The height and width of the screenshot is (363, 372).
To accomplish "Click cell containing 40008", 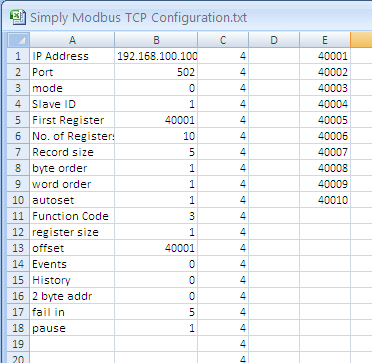I will pyautogui.click(x=325, y=168).
